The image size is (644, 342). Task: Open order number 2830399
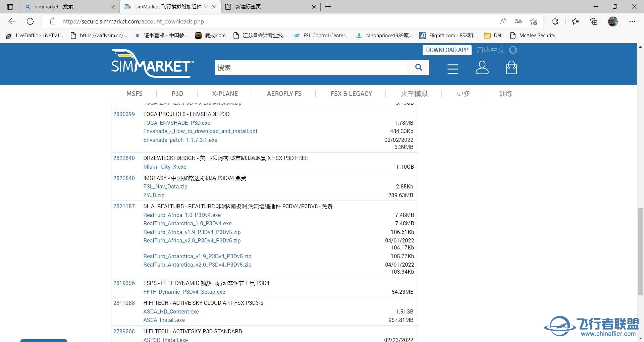pyautogui.click(x=124, y=114)
